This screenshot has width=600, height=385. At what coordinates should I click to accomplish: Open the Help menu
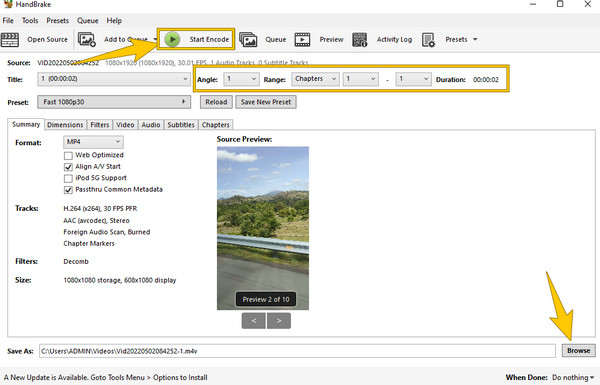(x=114, y=20)
